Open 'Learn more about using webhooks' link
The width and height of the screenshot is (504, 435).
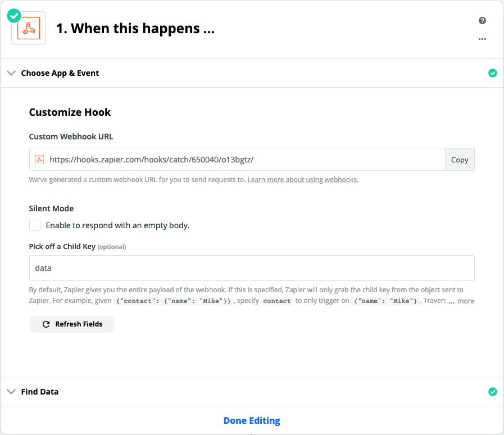[x=303, y=180]
